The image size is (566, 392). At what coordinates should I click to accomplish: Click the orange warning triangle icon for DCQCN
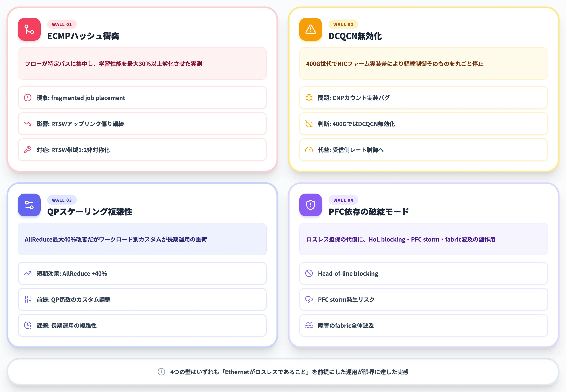coord(310,29)
